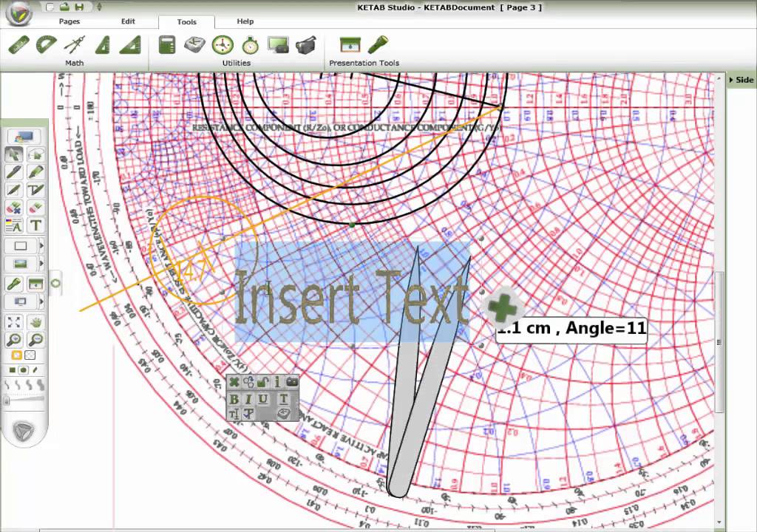This screenshot has height=532, width=757.
Task: Click the vertical scrollbar thumb
Action: point(719,342)
